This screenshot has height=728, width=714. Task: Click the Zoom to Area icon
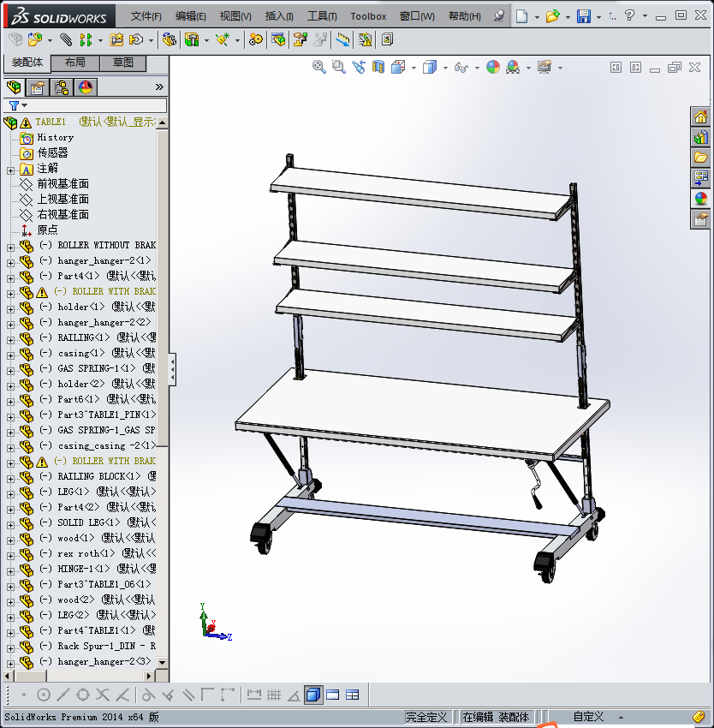339,67
